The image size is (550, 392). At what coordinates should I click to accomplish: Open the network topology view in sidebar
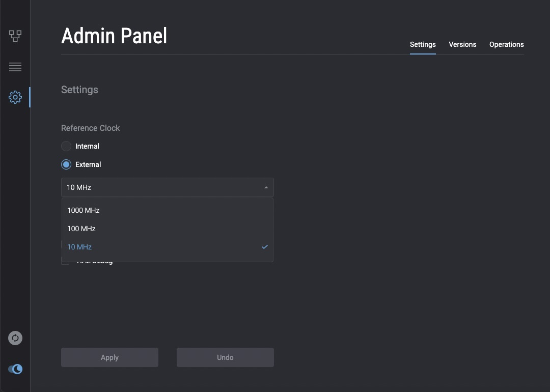pos(15,36)
